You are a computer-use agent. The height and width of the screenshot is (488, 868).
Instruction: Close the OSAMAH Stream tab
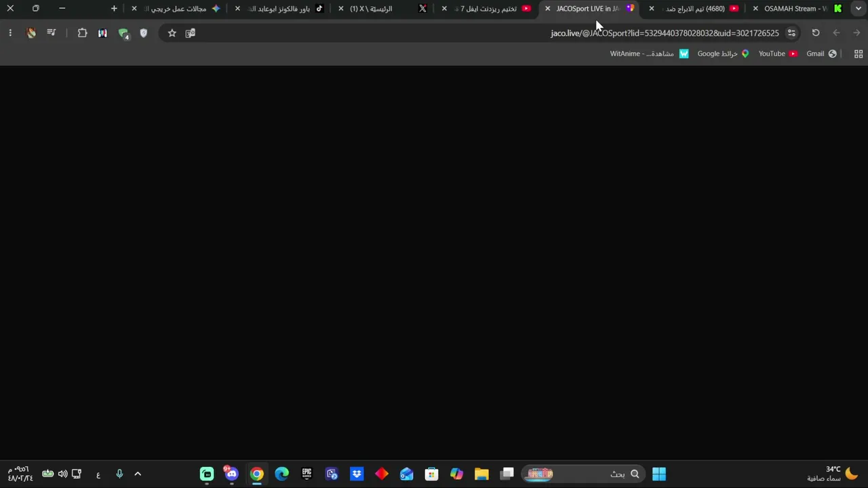[x=755, y=9]
